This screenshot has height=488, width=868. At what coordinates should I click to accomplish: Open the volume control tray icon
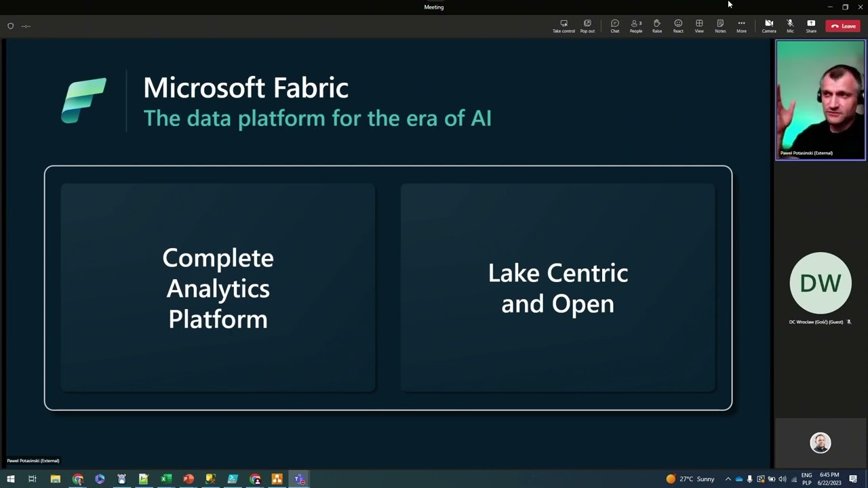pos(783,479)
